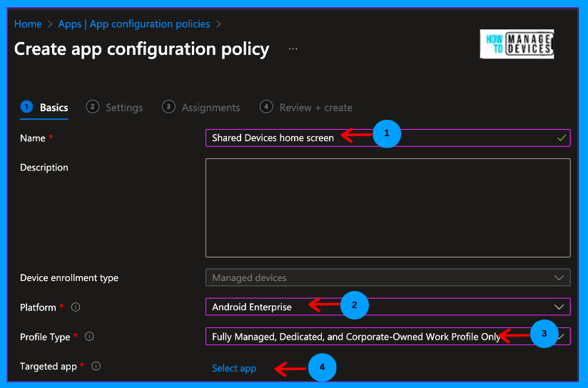Screen dimensions: 588x388
Task: Click the Managed devices dropdown chevron
Action: click(559, 277)
